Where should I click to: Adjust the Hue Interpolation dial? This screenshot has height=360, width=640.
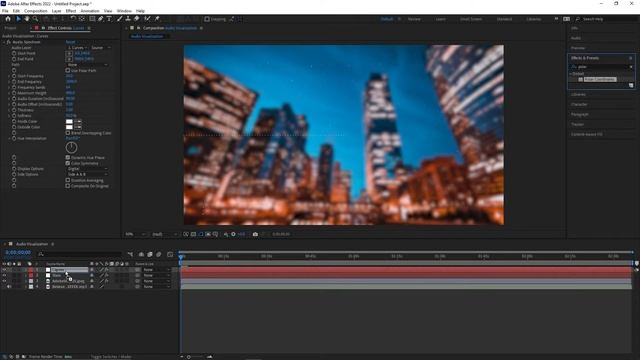(71, 147)
